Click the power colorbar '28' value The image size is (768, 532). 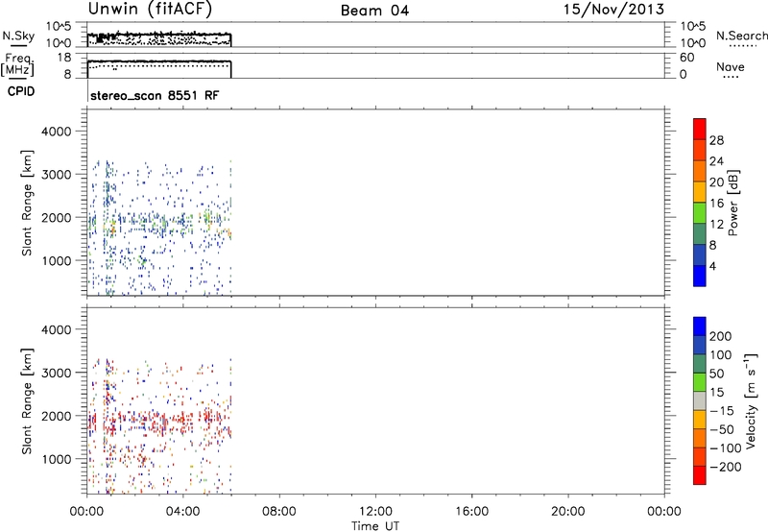[716, 140]
